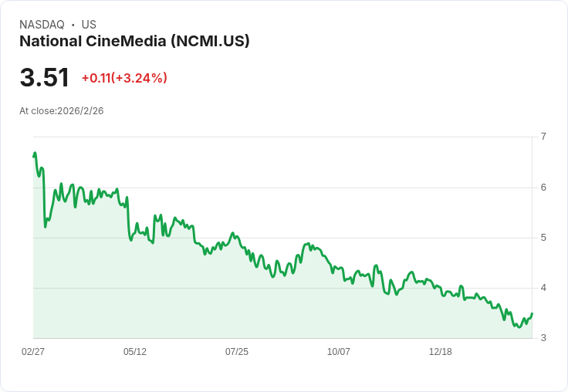Select the 02/27 date on the x-axis

(x=33, y=352)
